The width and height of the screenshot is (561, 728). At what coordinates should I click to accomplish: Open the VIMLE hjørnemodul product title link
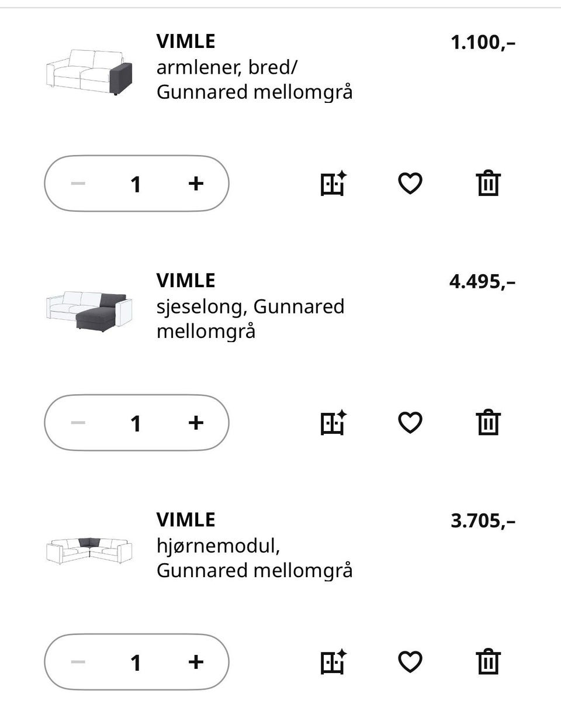click(186, 520)
